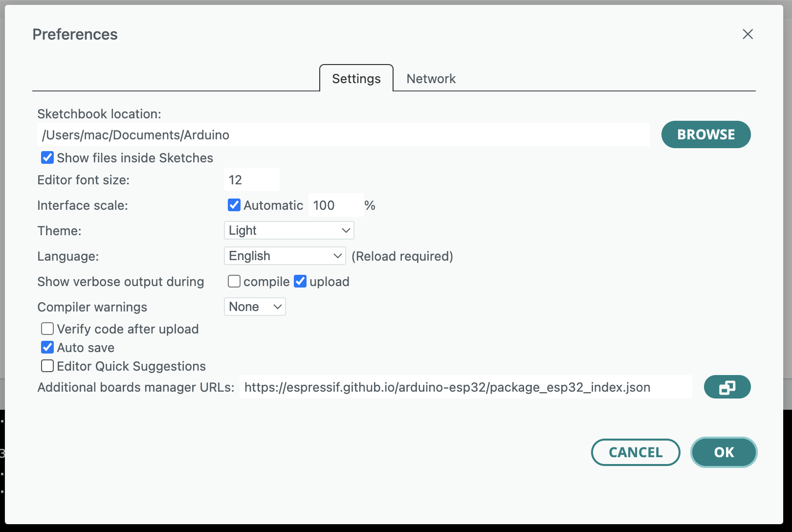Open the additional boards manager URLs editor window
Image resolution: width=792 pixels, height=532 pixels.
click(727, 387)
